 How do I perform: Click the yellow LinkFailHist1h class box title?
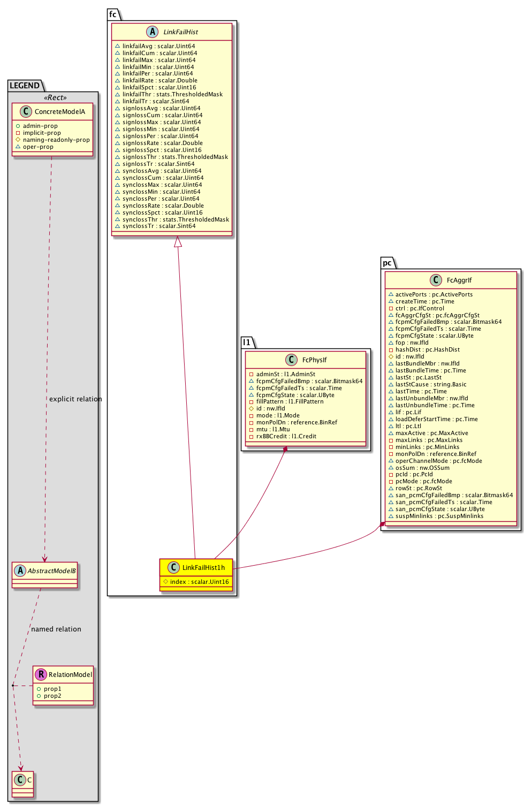[x=203, y=568]
